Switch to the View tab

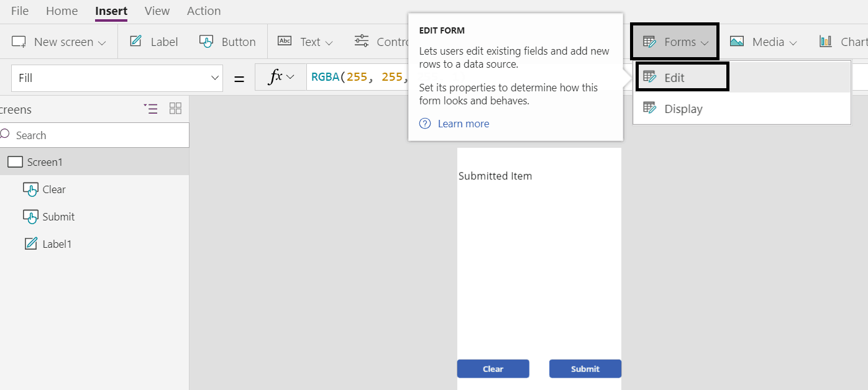(x=157, y=11)
